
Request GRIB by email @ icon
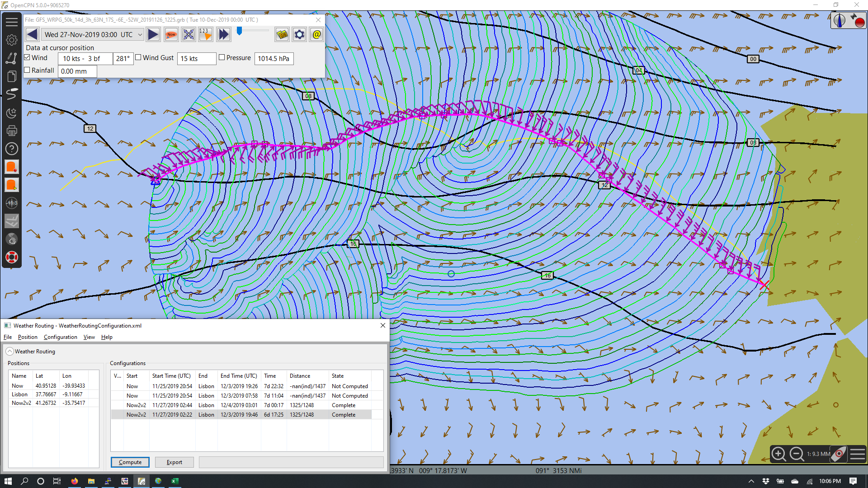pyautogui.click(x=316, y=34)
